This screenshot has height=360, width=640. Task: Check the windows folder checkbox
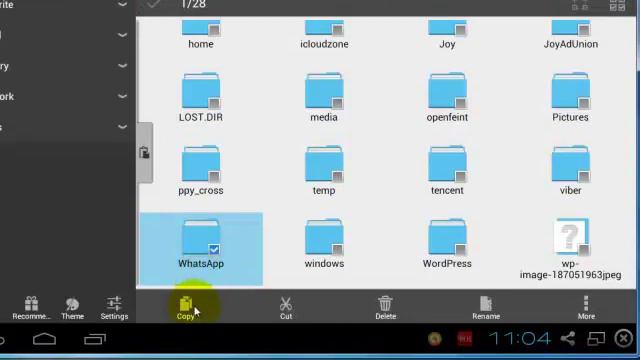338,249
